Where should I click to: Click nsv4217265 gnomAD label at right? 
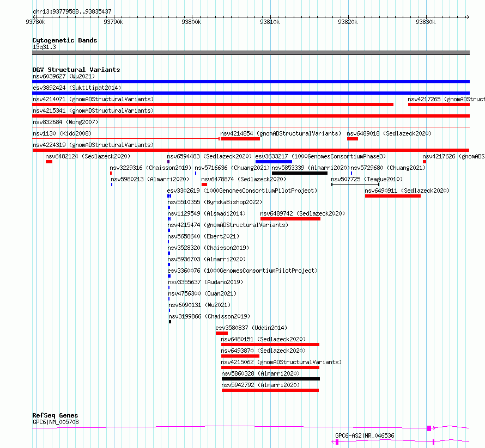[x=446, y=99]
